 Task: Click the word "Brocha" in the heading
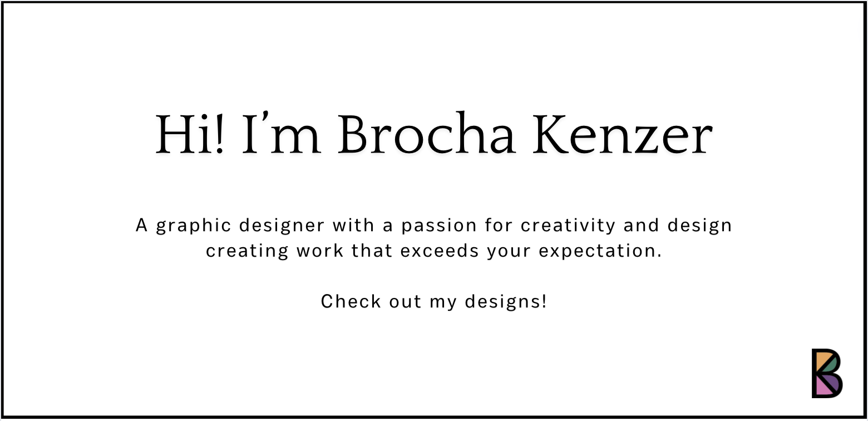click(426, 135)
